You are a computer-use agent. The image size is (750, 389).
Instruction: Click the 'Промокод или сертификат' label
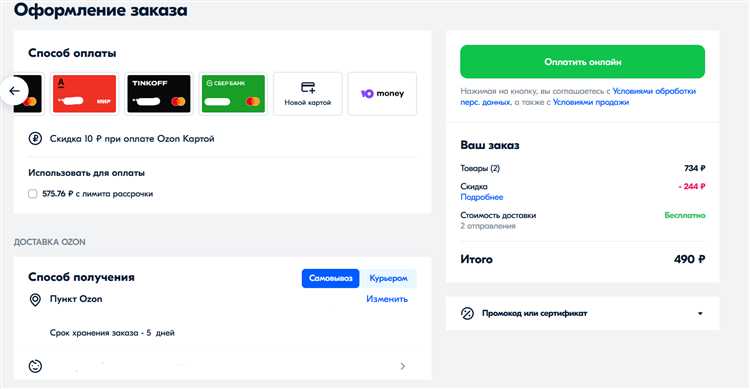[x=534, y=313]
